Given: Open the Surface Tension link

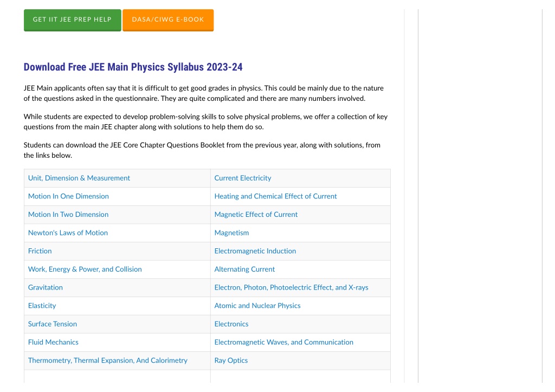Looking at the screenshot, I should tap(53, 324).
